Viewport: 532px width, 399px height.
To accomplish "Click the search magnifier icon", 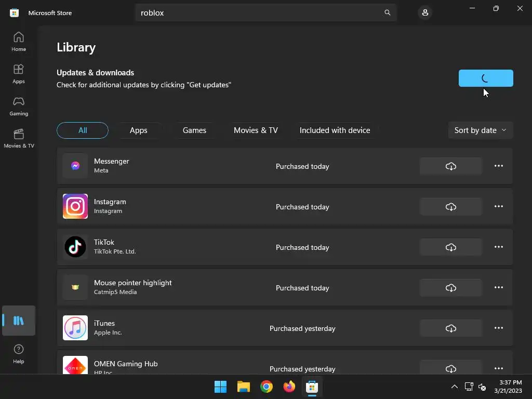I will click(387, 12).
